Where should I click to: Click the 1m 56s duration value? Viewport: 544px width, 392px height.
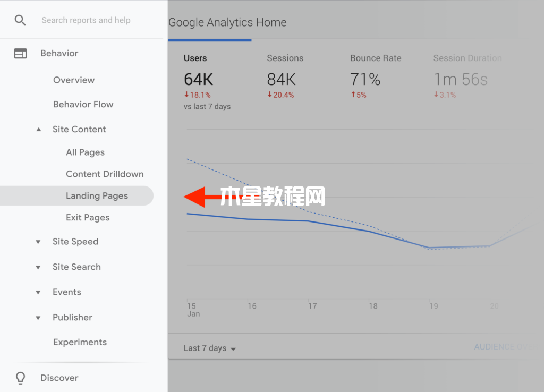(461, 80)
